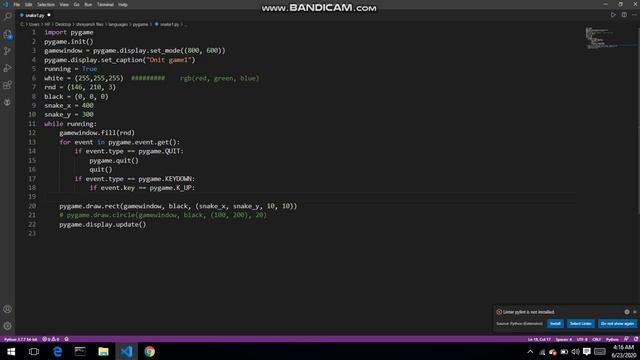Image resolution: width=640 pixels, height=360 pixels.
Task: Open the Run menu
Action: point(88,4)
